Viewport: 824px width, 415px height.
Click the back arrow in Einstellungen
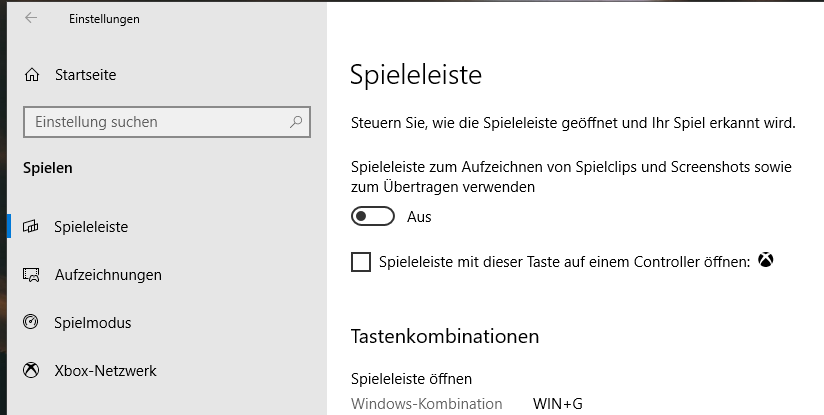coord(31,18)
